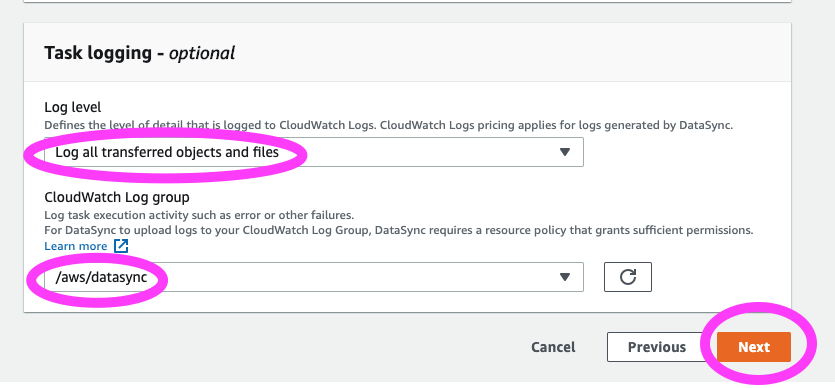Image resolution: width=835 pixels, height=388 pixels.
Task: Expand the CloudWatch Log group dropdown arrow
Action: [x=565, y=277]
